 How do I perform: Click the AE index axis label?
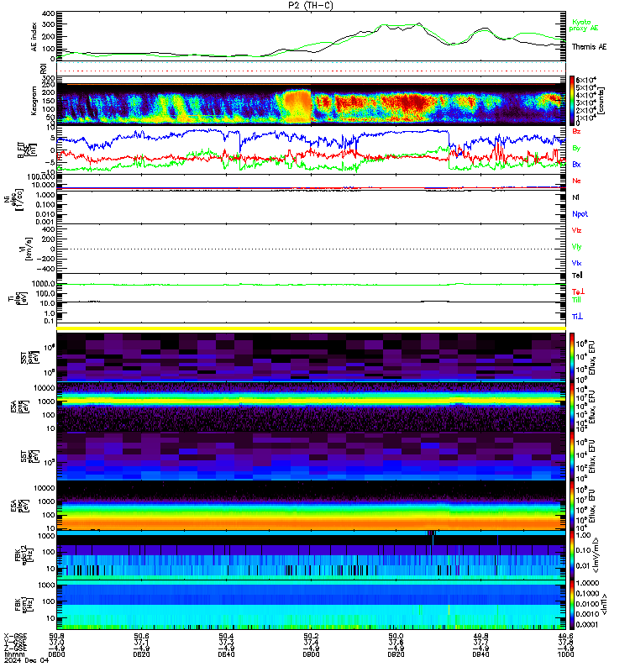[34, 37]
